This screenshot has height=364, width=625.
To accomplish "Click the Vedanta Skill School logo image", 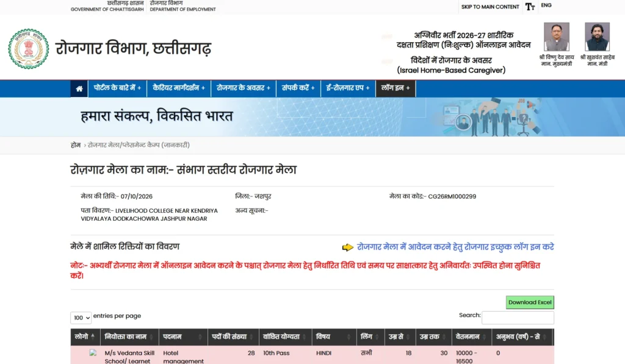I will pos(93,353).
